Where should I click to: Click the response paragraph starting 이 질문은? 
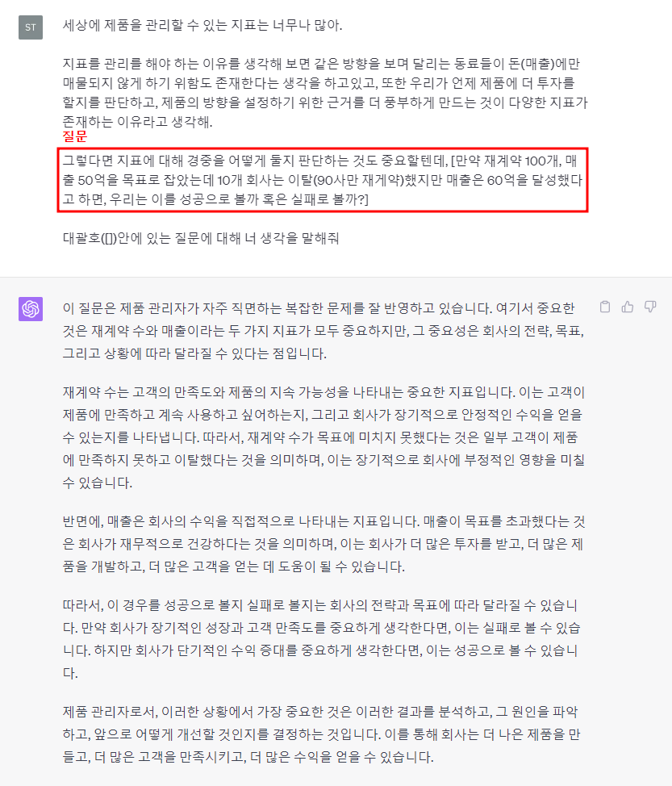323,331
